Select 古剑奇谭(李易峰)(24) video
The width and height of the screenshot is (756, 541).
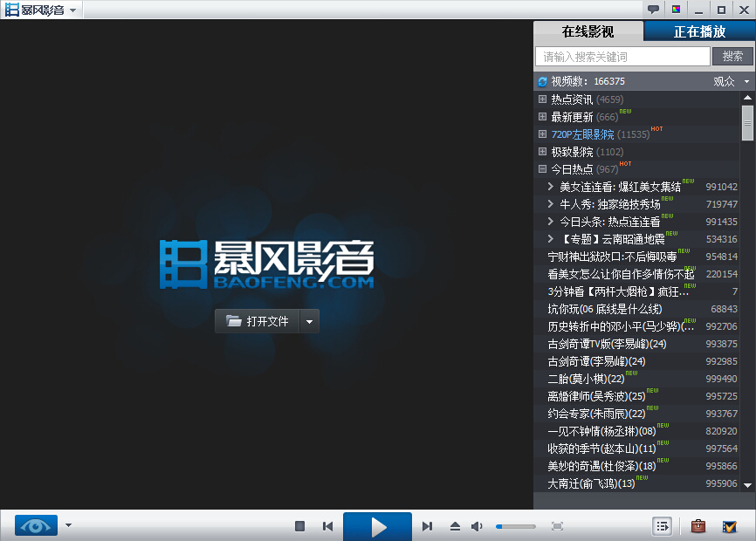click(x=596, y=361)
